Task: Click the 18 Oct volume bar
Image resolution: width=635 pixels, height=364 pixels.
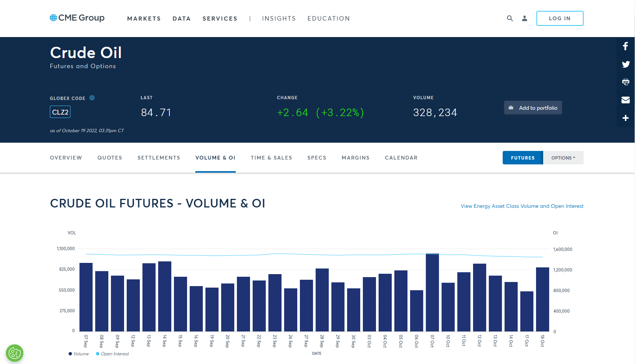Action: point(542,300)
